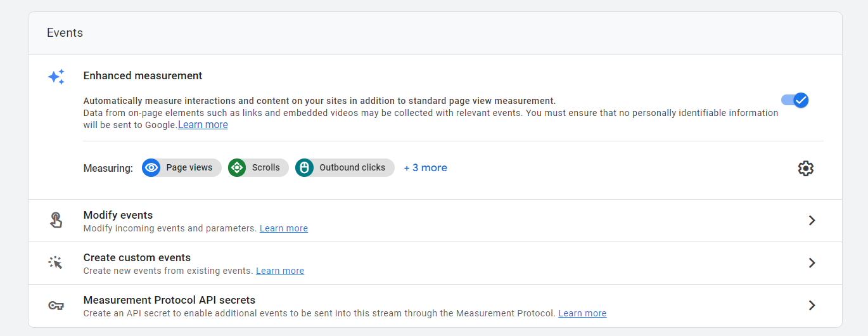The image size is (868, 336).
Task: Click the Measurement Protocol key icon
Action: (x=56, y=306)
